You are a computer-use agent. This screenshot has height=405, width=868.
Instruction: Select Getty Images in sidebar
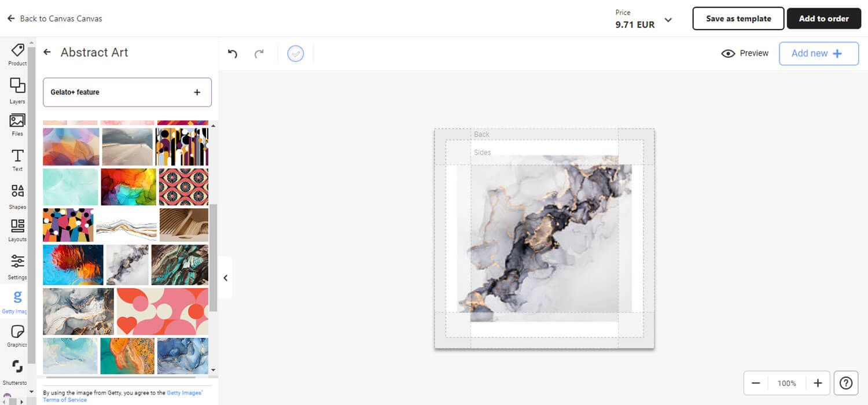[16, 302]
